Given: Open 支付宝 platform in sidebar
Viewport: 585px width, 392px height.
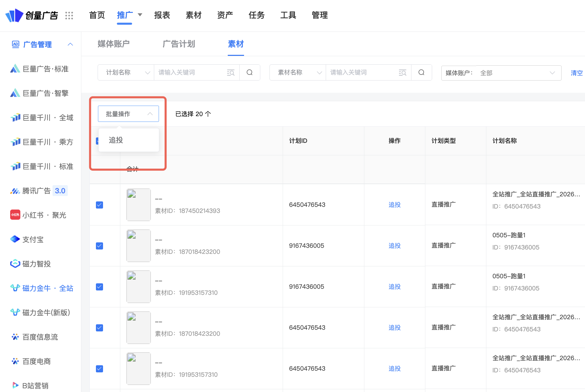Looking at the screenshot, I should pyautogui.click(x=27, y=240).
